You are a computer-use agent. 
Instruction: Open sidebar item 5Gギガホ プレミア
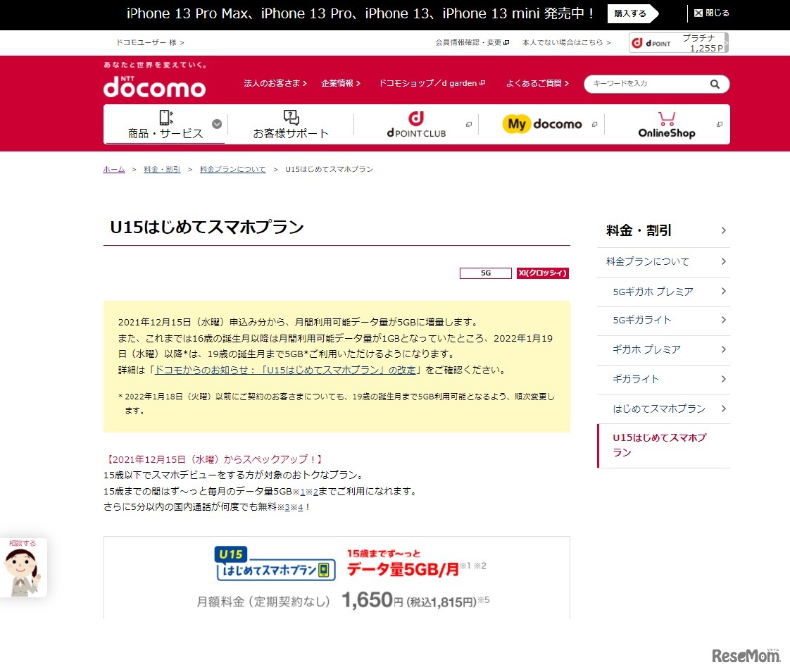pyautogui.click(x=653, y=292)
